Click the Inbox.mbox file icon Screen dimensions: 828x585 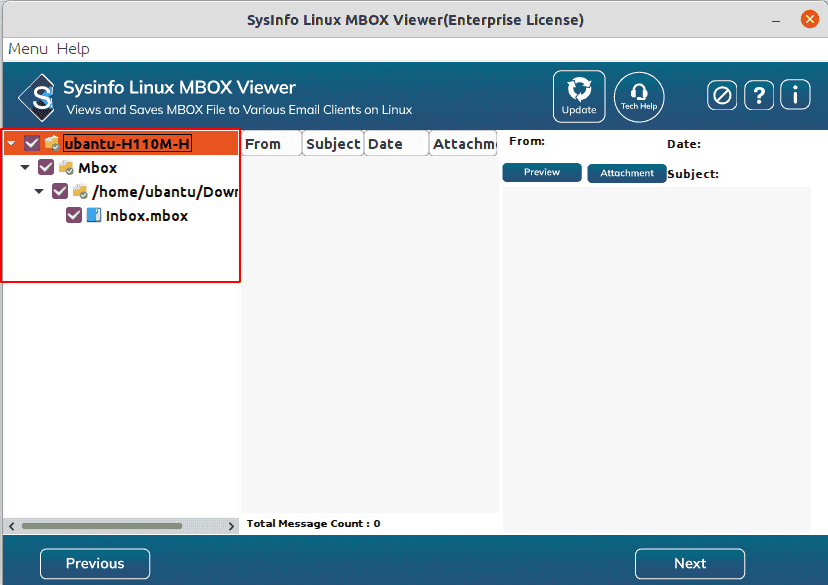coord(96,215)
